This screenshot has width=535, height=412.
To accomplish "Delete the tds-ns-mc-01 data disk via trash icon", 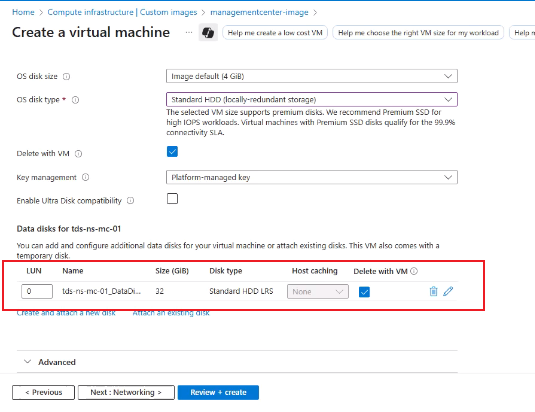I will click(433, 291).
